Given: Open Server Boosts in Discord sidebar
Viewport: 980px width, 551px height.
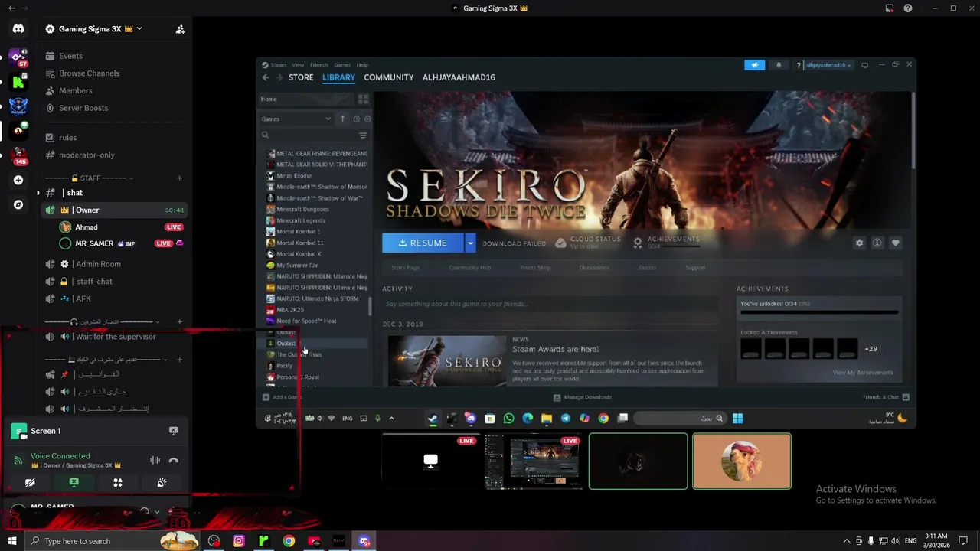Looking at the screenshot, I should [x=83, y=108].
